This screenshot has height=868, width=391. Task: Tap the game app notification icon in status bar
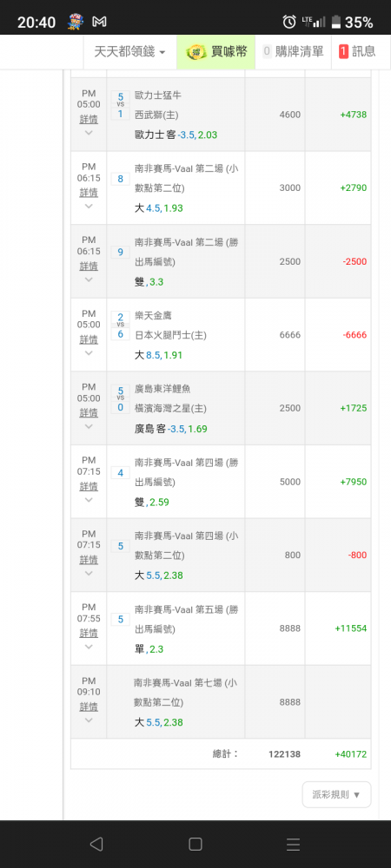[75, 23]
